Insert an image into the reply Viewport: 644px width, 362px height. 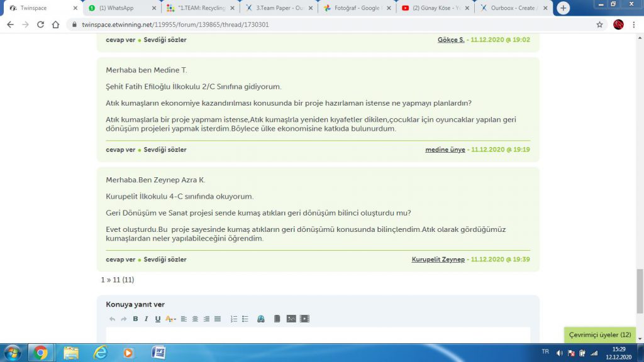tap(291, 319)
